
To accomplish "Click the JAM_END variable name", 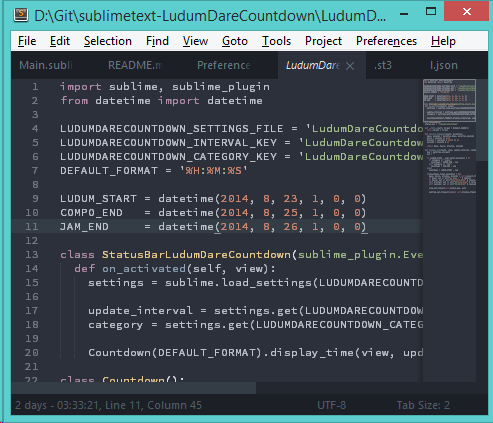I will 84,227.
